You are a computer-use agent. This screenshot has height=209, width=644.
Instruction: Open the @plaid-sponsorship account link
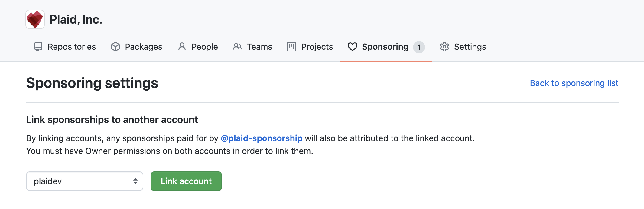point(262,138)
